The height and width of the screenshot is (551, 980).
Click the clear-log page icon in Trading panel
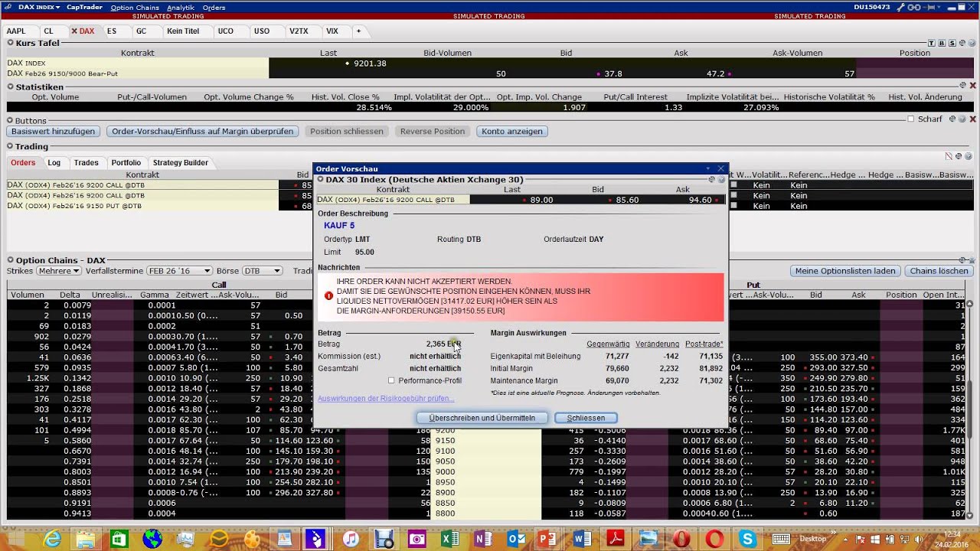(x=949, y=156)
